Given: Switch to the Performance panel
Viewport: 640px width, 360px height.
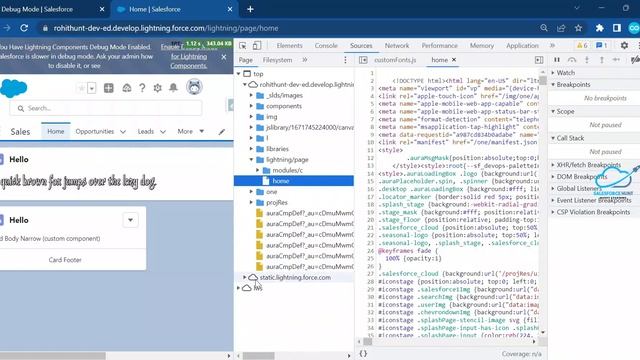Looking at the screenshot, I should coord(440,45).
